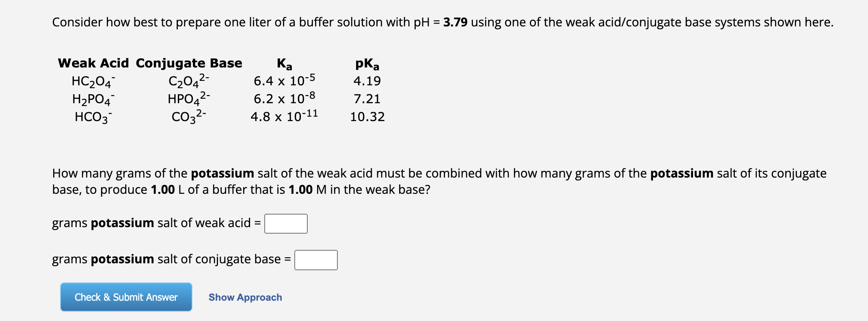
Task: Click the Check & Submit Answer button
Action: coord(125,297)
